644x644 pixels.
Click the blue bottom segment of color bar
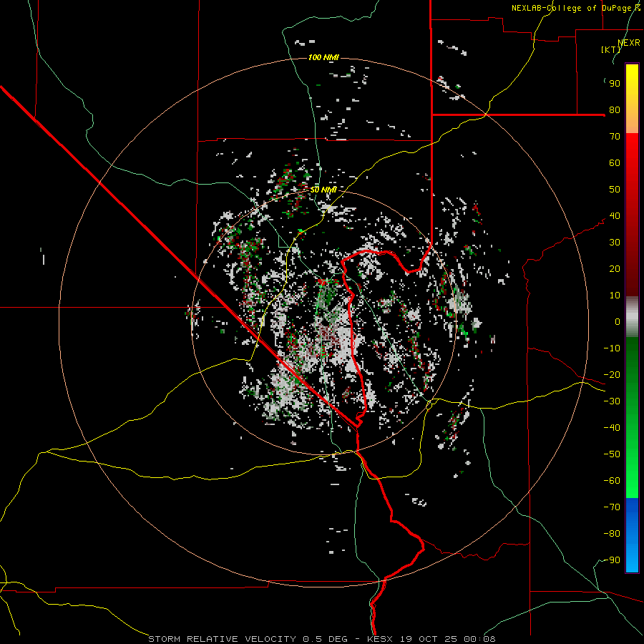(632, 535)
